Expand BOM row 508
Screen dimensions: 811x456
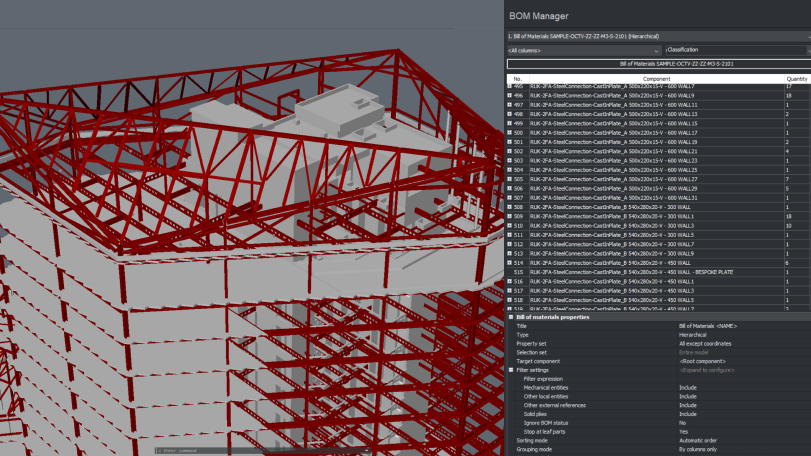(509, 207)
